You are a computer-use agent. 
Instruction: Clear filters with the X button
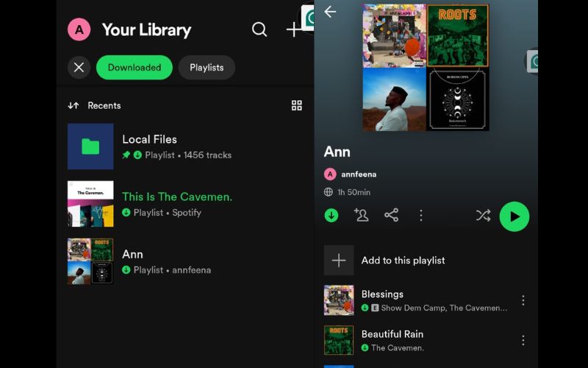tap(79, 68)
